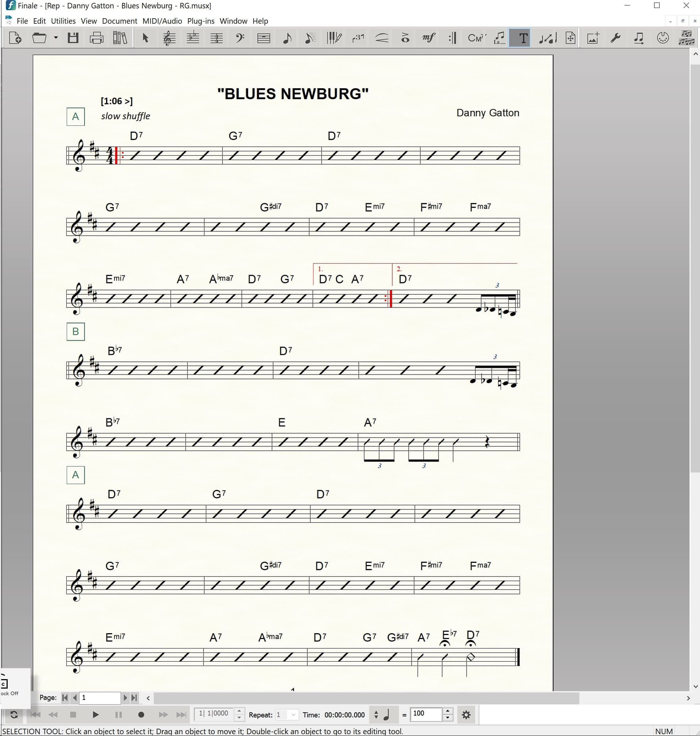Choose the Time Signature tool
The width and height of the screenshot is (700, 736).
coord(217,38)
